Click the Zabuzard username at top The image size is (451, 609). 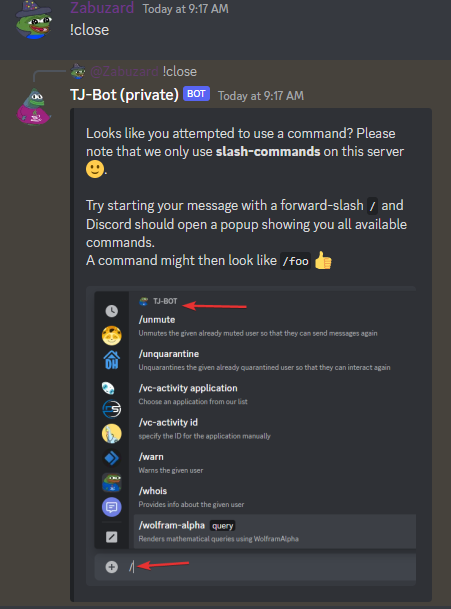point(102,8)
